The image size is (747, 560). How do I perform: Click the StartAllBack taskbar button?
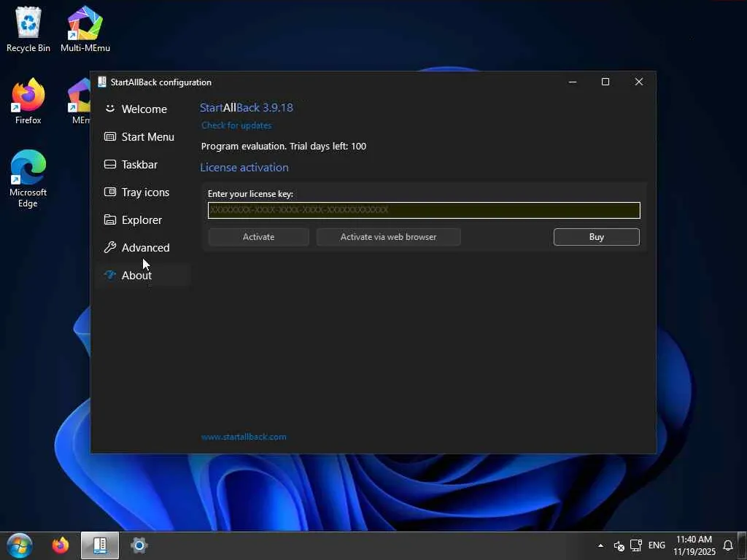(x=99, y=545)
